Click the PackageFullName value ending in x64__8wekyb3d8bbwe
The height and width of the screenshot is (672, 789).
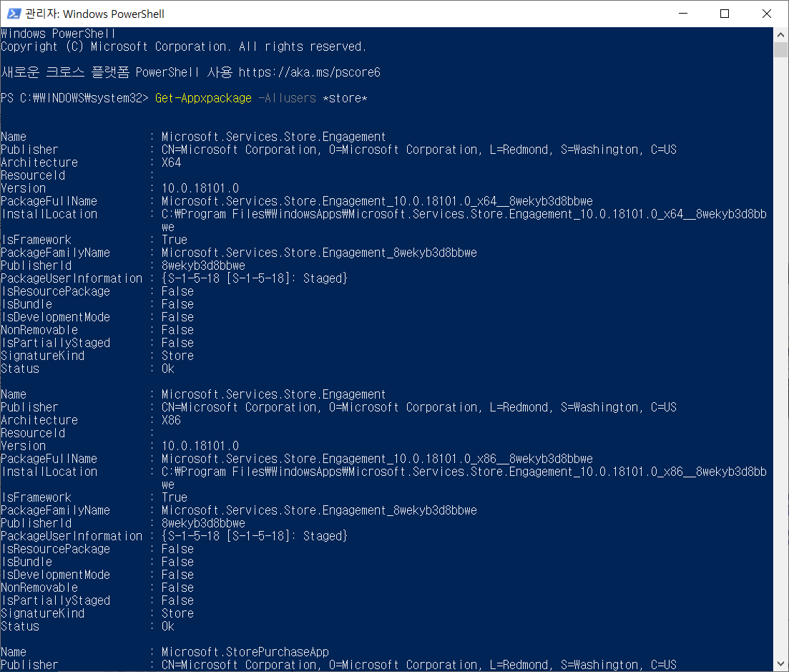[377, 201]
